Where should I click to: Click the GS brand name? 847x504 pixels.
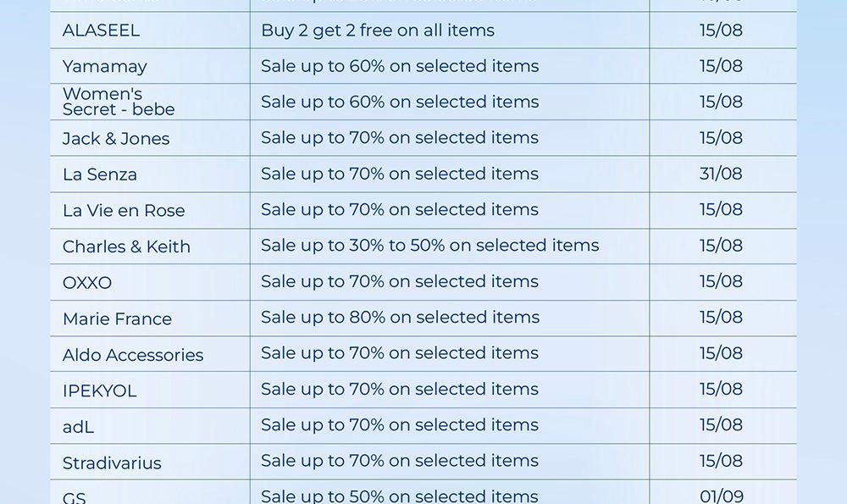(75, 497)
